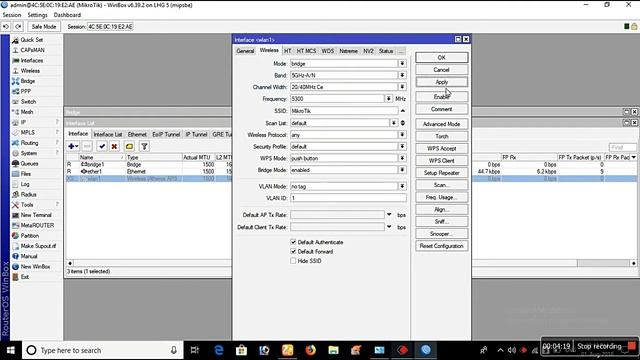Switch to HT MCS tab
640x360 pixels.
coord(306,51)
